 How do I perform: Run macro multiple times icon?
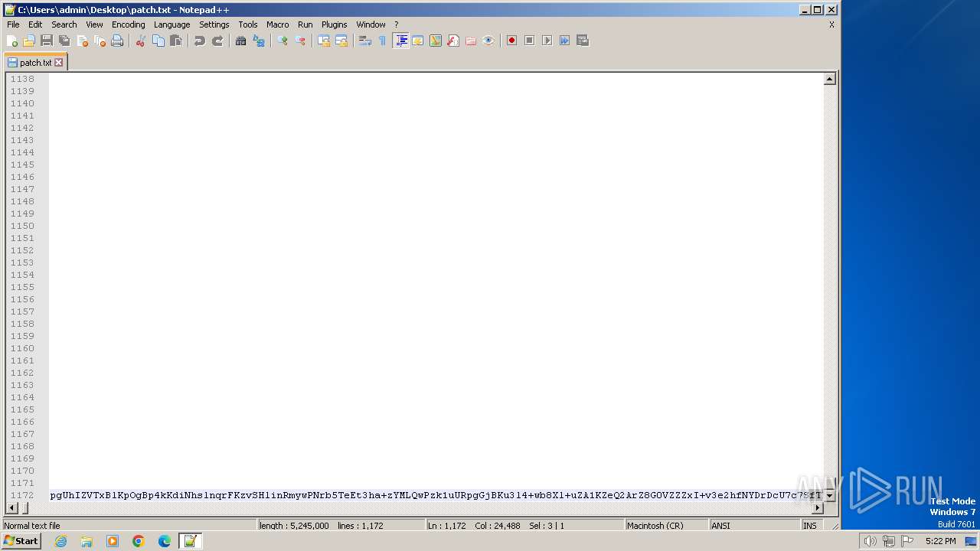(565, 41)
